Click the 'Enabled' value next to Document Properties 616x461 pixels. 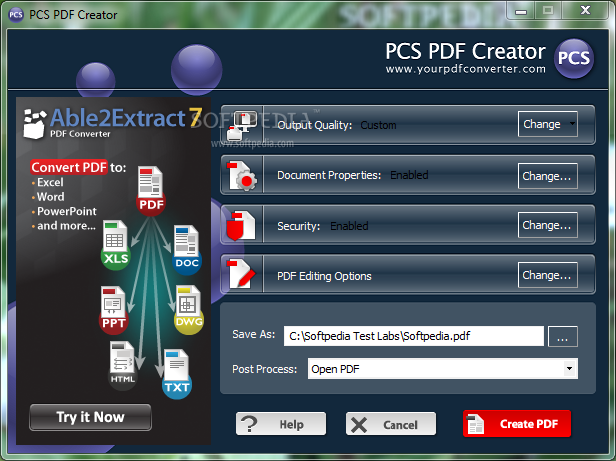[x=409, y=175]
